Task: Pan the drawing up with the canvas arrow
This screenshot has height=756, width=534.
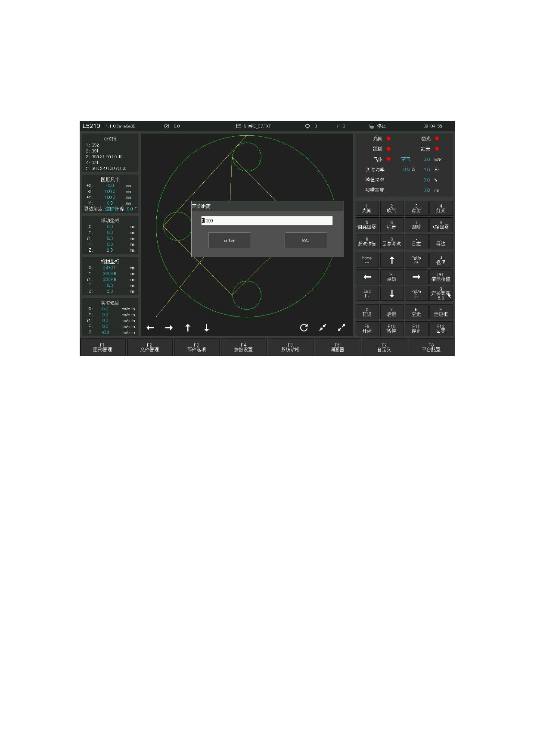Action: [x=188, y=328]
